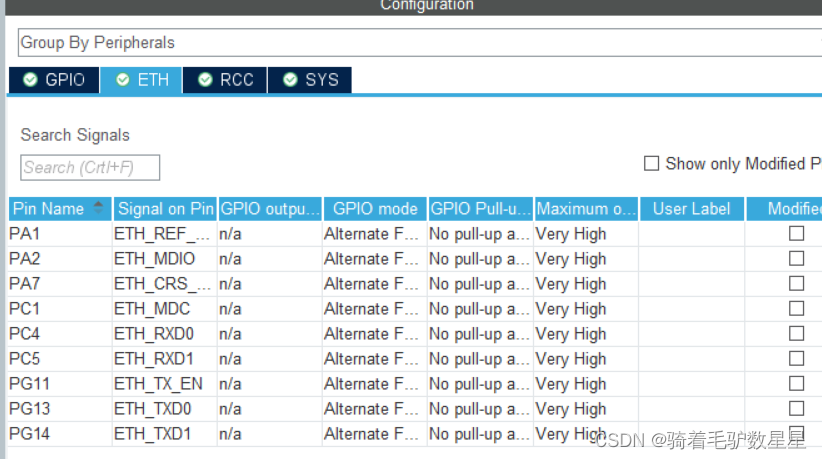The image size is (822, 459).
Task: Sort by GPIO Pull-up column header
Action: pyautogui.click(x=481, y=209)
